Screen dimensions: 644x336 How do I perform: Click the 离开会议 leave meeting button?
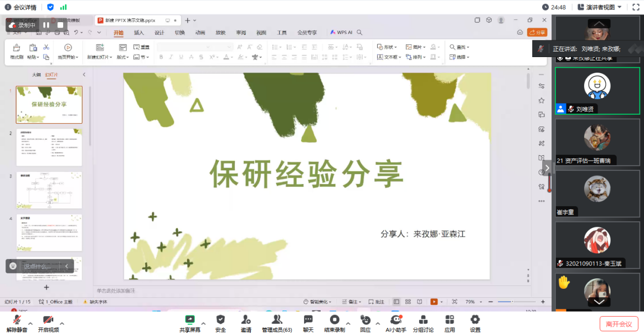tap(619, 324)
